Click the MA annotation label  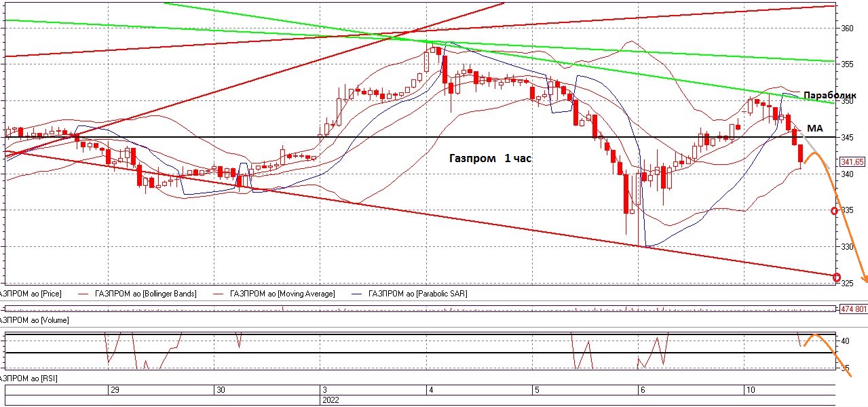point(815,128)
